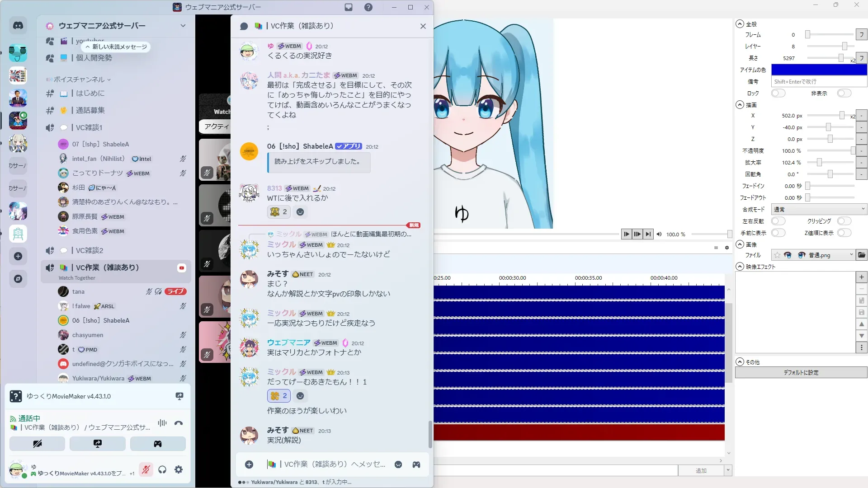Collapse the 描画 section
Viewport: 868px width, 488px height.
(740, 105)
